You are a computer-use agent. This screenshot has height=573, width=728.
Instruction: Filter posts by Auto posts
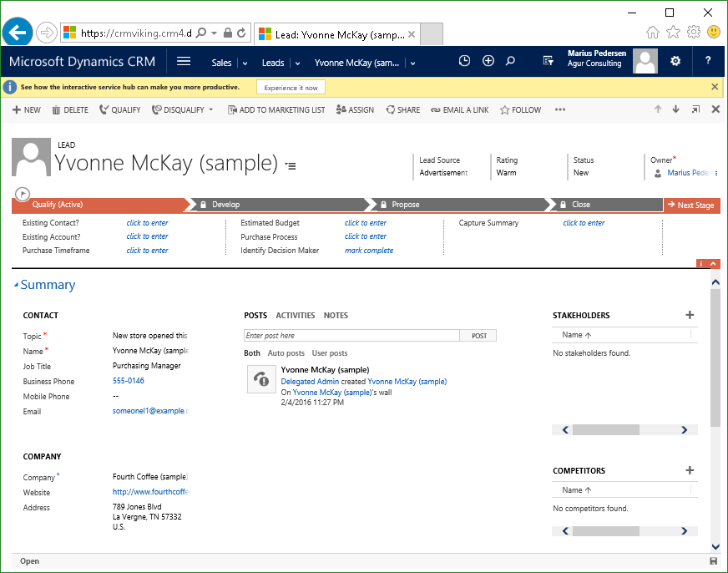(286, 352)
